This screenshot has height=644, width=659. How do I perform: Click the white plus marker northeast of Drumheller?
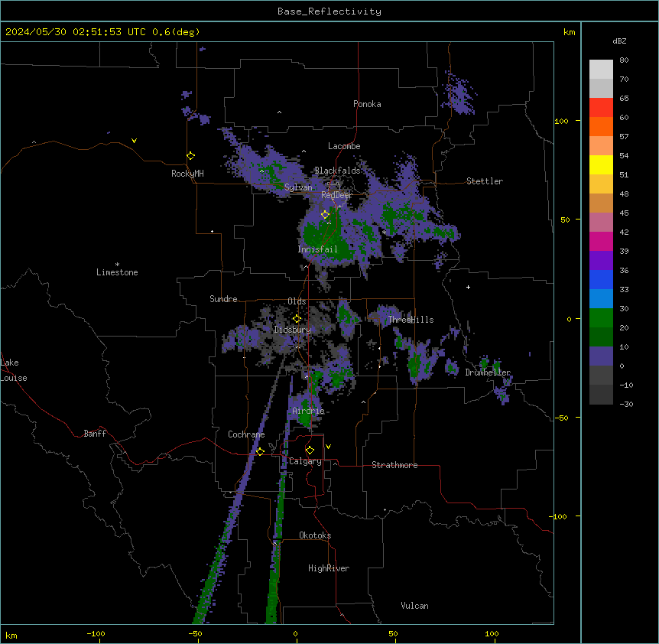point(468,287)
